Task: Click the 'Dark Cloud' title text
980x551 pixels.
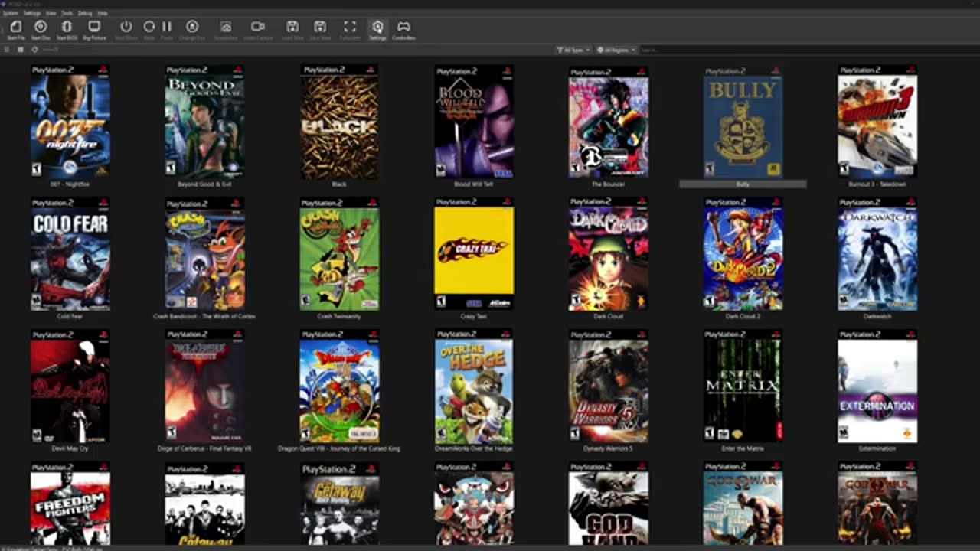Action: (609, 316)
